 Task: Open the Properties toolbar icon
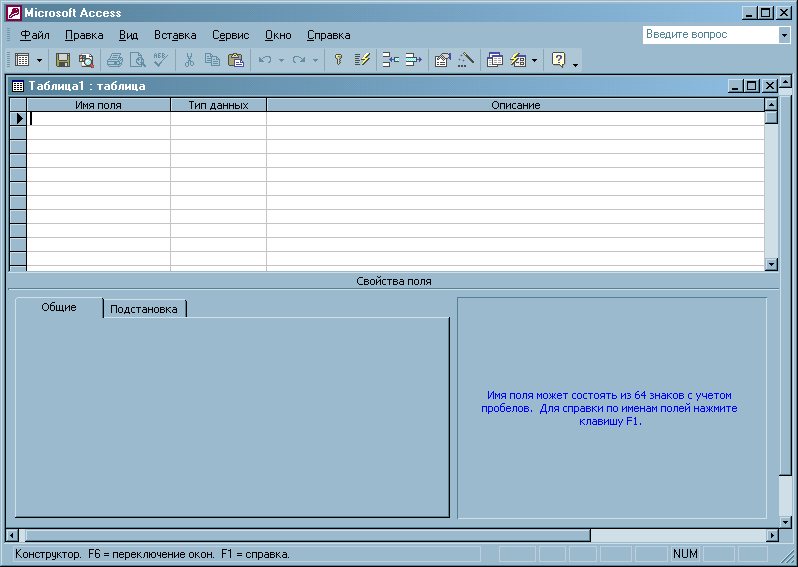pos(443,60)
